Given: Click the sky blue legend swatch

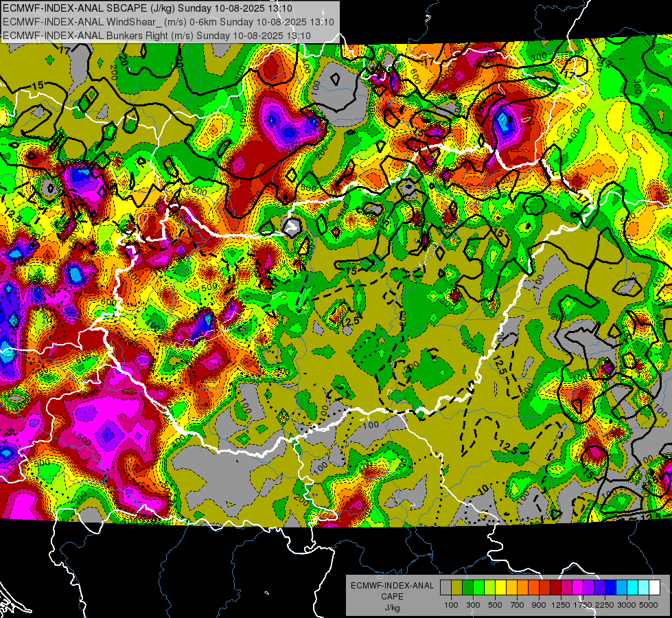Looking at the screenshot, I should pyautogui.click(x=621, y=587).
